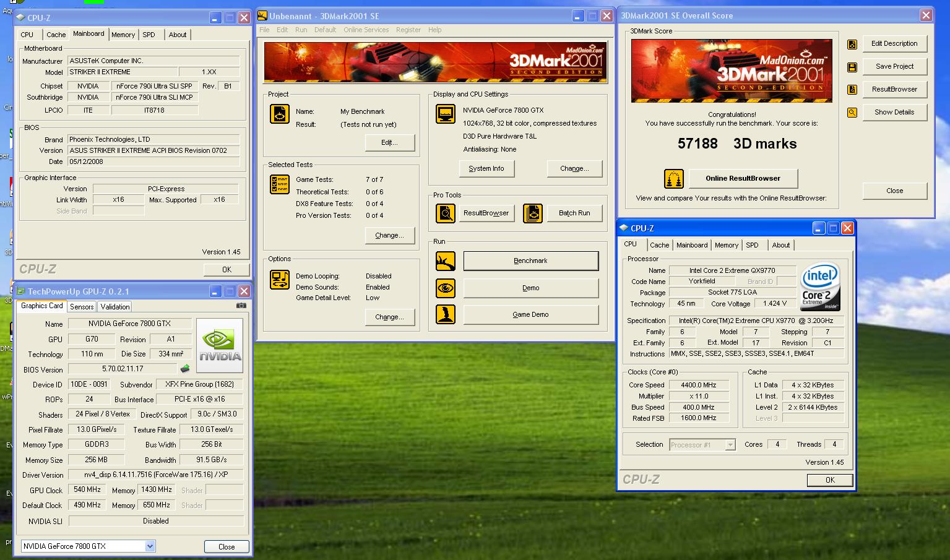Click OK in the mainboard CPU-Z window
This screenshot has width=950, height=560.
tap(227, 270)
